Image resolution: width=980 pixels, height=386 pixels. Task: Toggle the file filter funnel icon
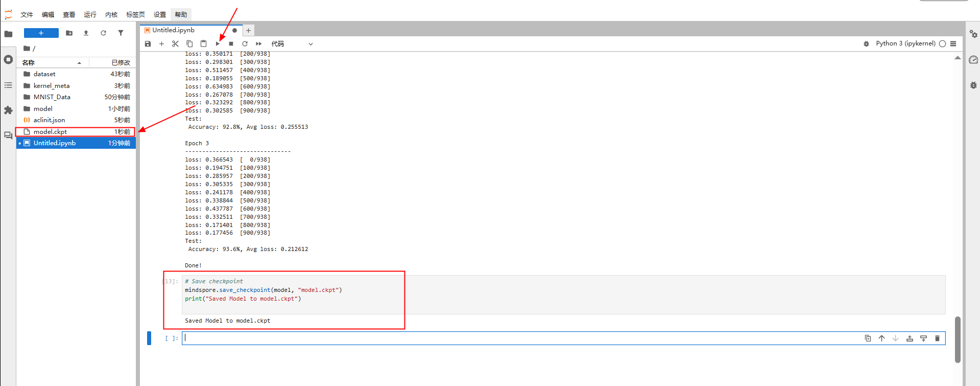tap(121, 33)
